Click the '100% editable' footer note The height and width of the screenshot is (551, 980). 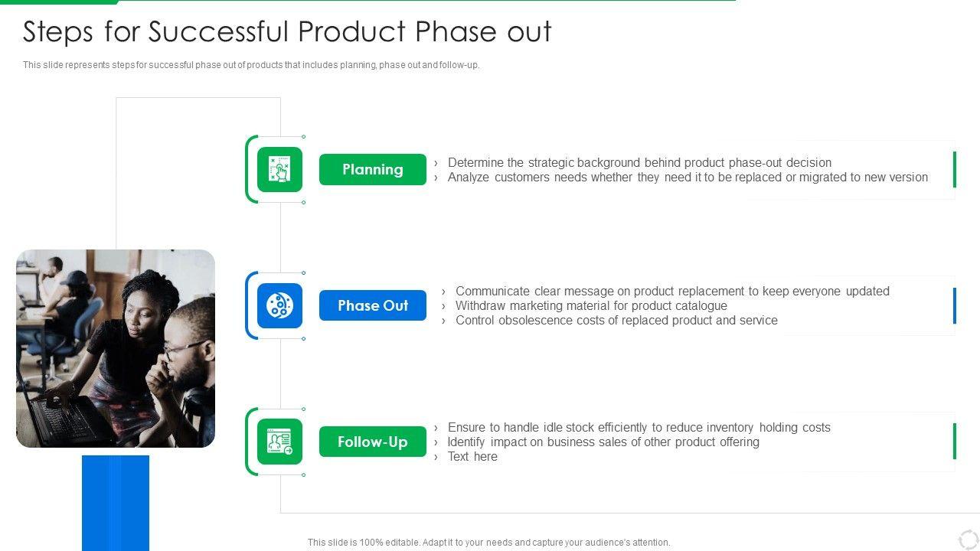[488, 543]
